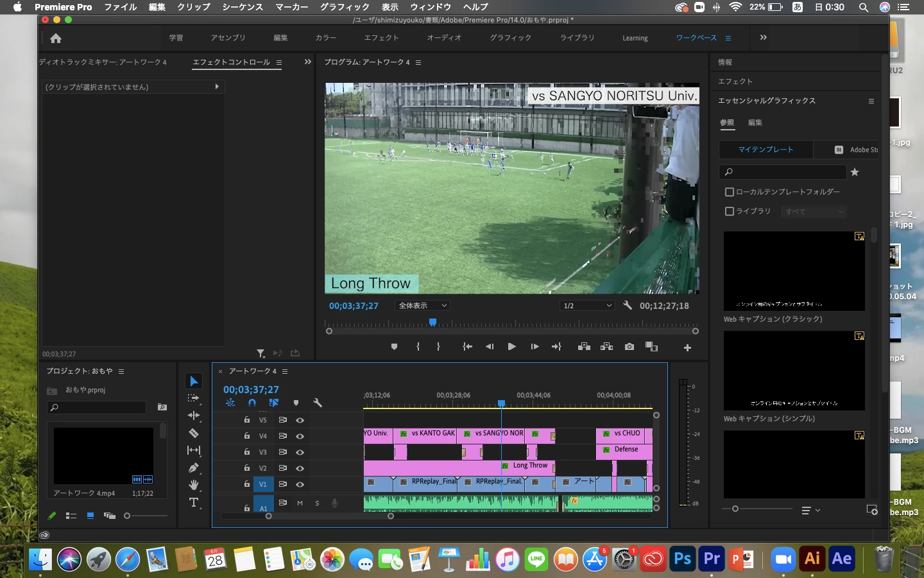Open the Effect Controls panel menu
The image size is (924, 578).
279,62
